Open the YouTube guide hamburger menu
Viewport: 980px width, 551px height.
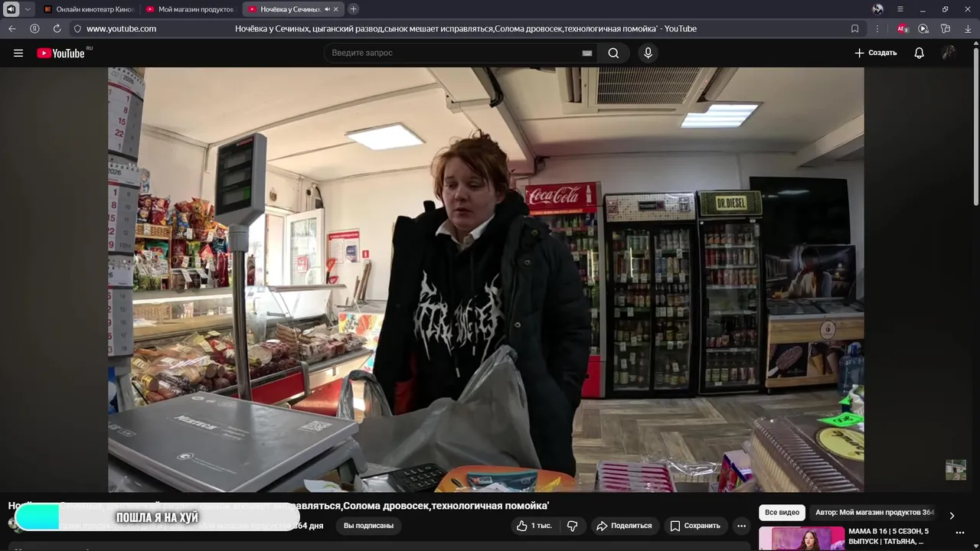pos(18,53)
